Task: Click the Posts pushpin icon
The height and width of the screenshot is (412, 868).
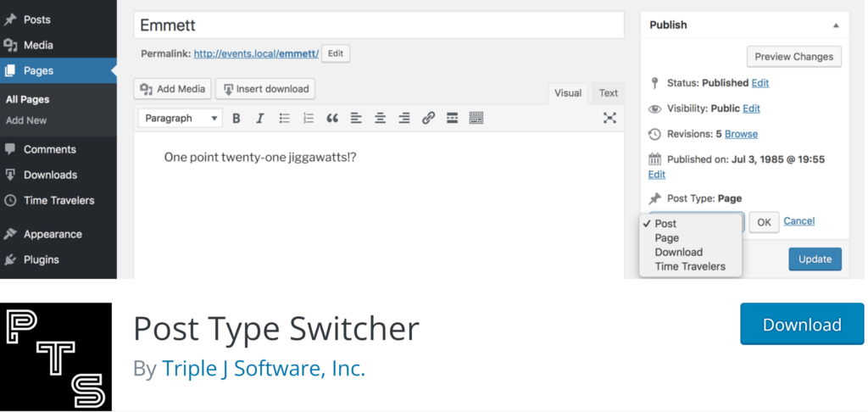Action: tap(9, 20)
